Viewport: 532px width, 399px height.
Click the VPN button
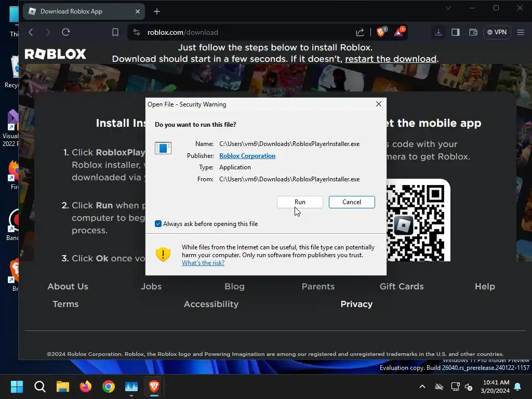coord(497,32)
